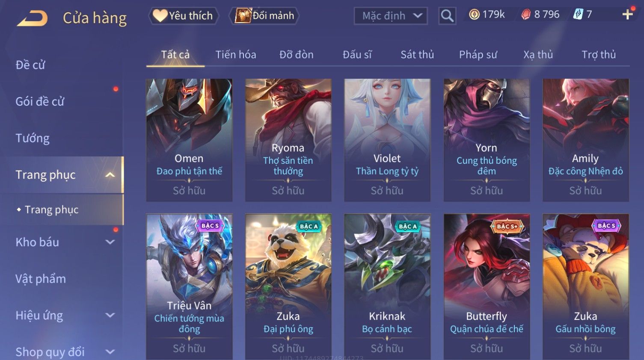Expand the Kho báu sidebar section
The image size is (644, 360).
pos(110,242)
